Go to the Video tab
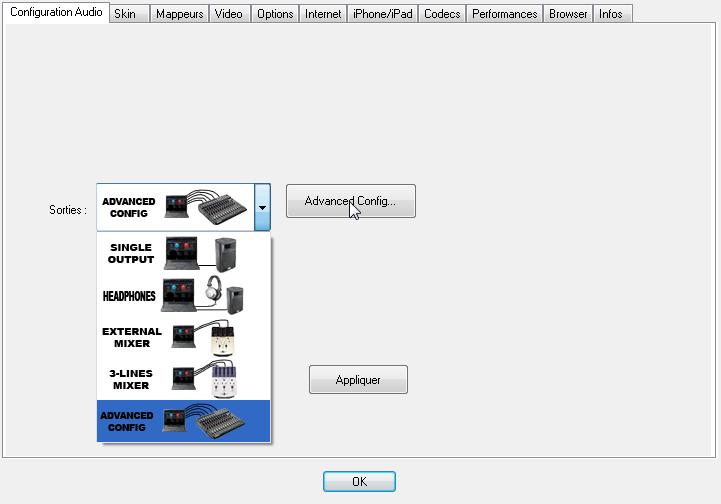This screenshot has height=504, width=721. coord(229,14)
